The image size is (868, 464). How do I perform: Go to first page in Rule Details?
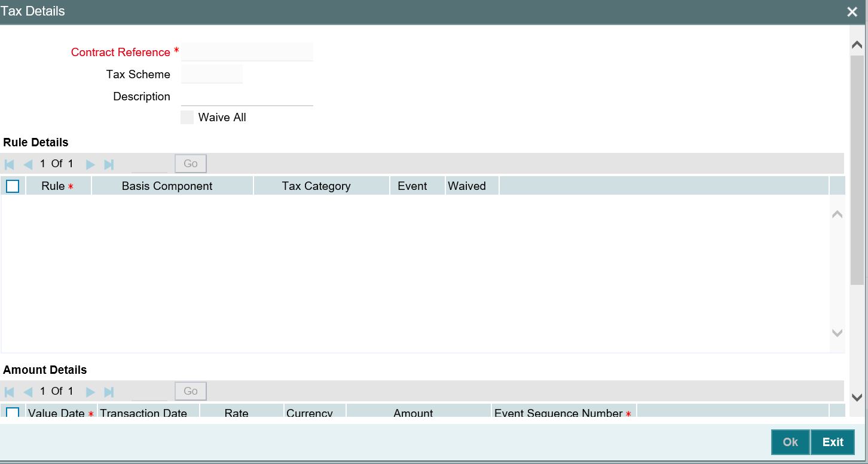coord(10,164)
